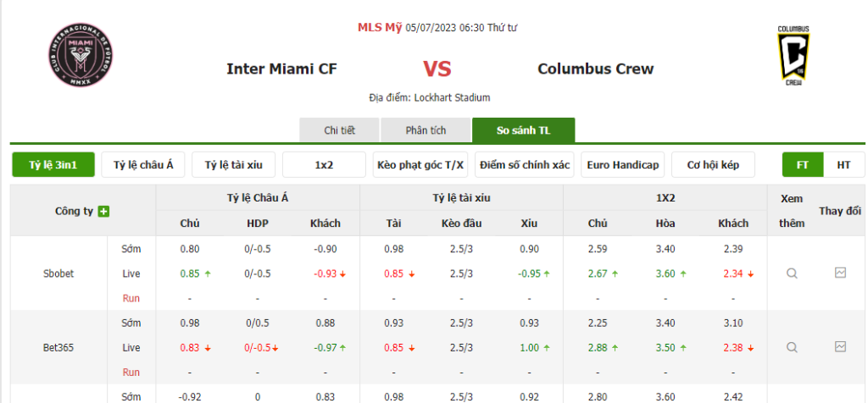
Task: Switch to HT odds
Action: [x=843, y=165]
